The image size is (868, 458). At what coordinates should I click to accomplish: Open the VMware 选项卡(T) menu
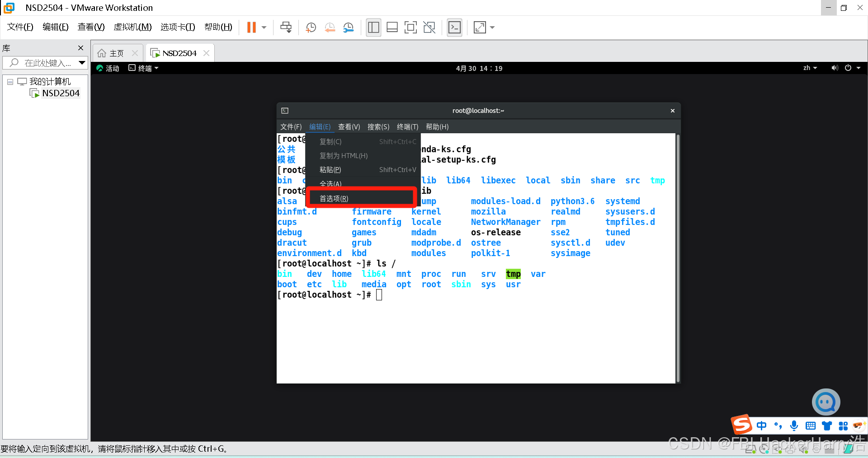point(178,27)
